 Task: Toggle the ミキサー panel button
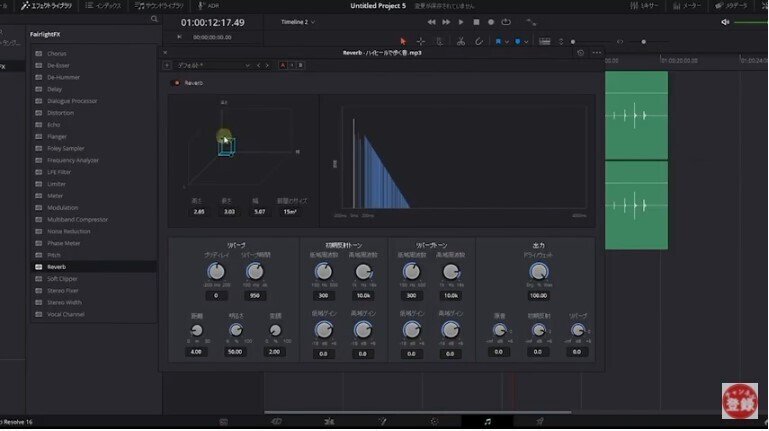(645, 6)
